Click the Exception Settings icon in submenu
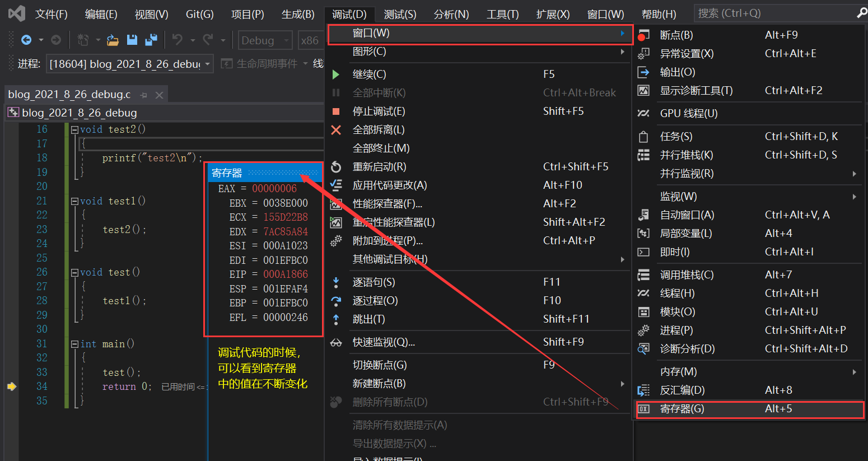Image resolution: width=868 pixels, height=461 pixels. tap(643, 54)
